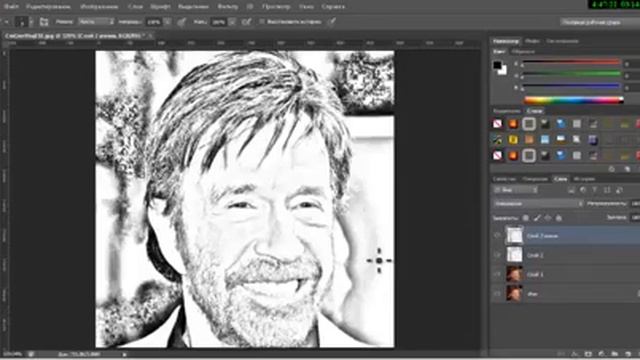Image resolution: width=640 pixels, height=360 pixels.
Task: Open the Нажим flow slider arrow
Action: (x=232, y=22)
